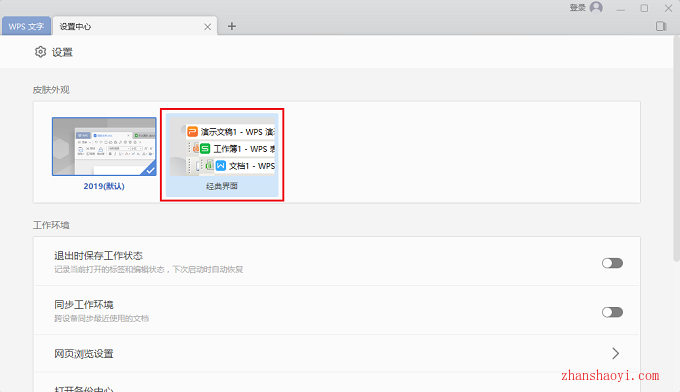
Task: Open 网页浏览设置 via chevron arrow
Action: (x=615, y=353)
